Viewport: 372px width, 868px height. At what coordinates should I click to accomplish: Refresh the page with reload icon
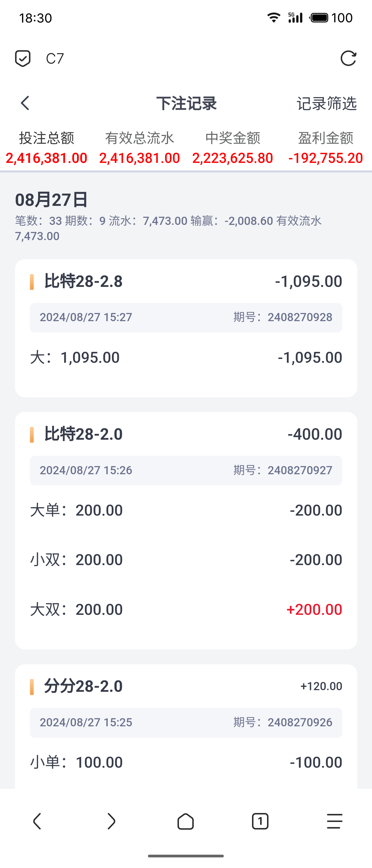point(348,58)
